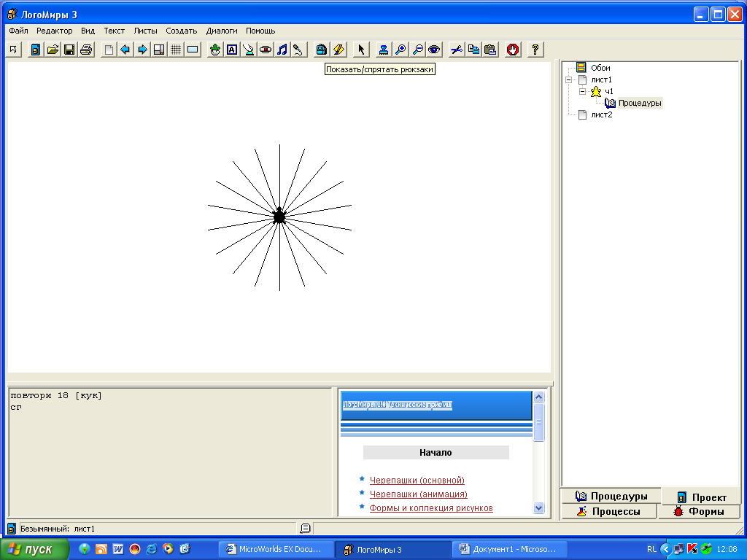Image resolution: width=747 pixels, height=560 pixels.
Task: Open the Помощь menu
Action: tap(260, 31)
